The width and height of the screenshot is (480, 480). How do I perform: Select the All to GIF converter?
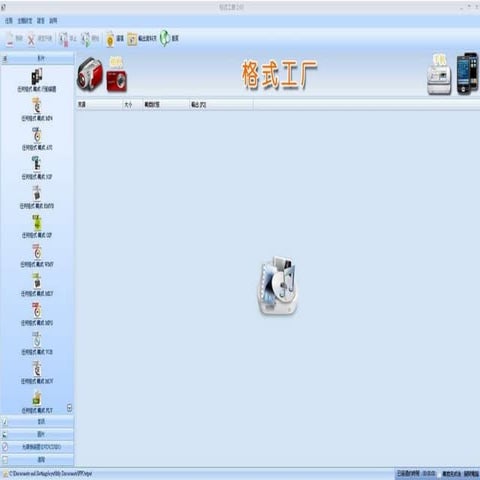tap(37, 226)
